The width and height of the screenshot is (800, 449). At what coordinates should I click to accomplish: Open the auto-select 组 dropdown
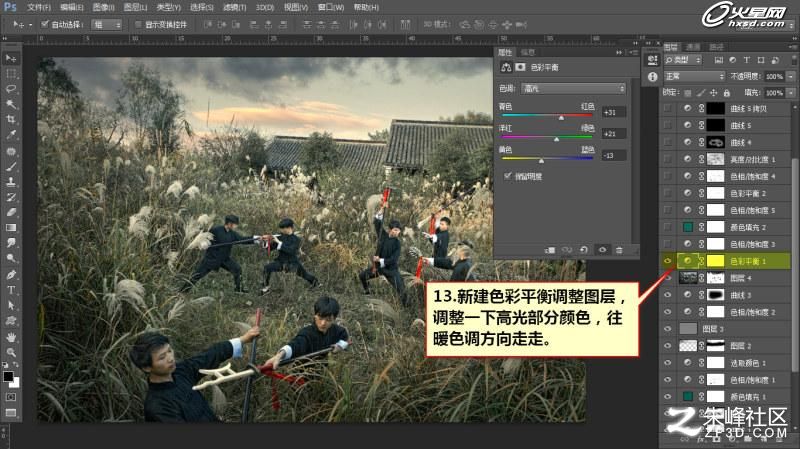106,24
